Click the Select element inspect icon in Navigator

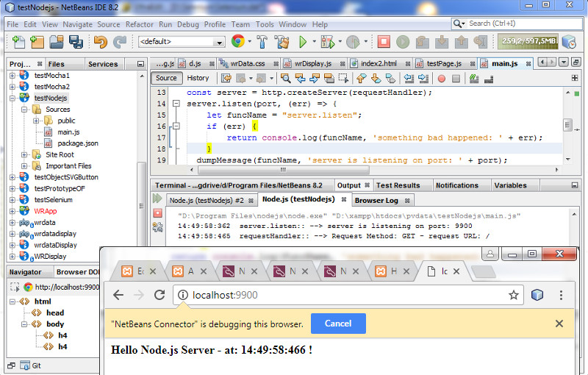tap(15, 287)
